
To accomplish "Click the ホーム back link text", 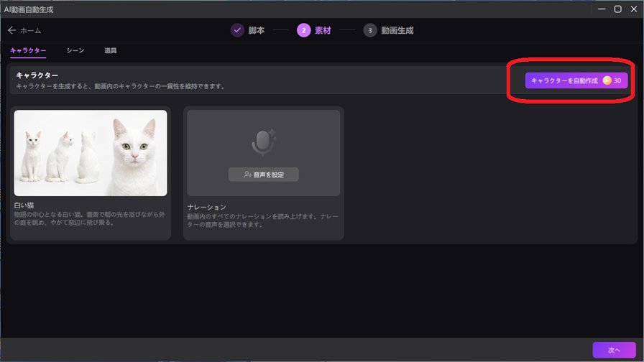I will pyautogui.click(x=30, y=30).
